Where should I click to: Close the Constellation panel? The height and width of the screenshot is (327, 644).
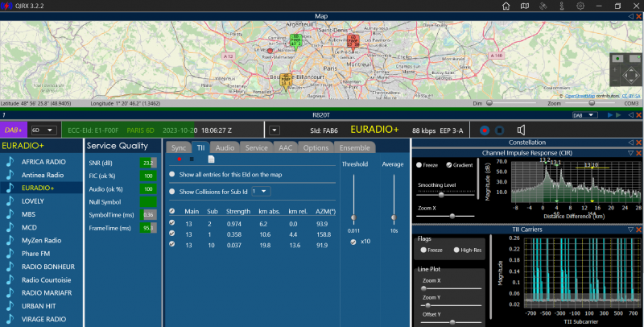[x=638, y=143]
